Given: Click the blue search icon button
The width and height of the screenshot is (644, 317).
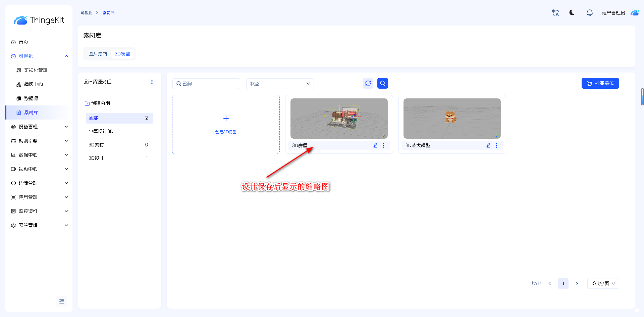Looking at the screenshot, I should [383, 83].
